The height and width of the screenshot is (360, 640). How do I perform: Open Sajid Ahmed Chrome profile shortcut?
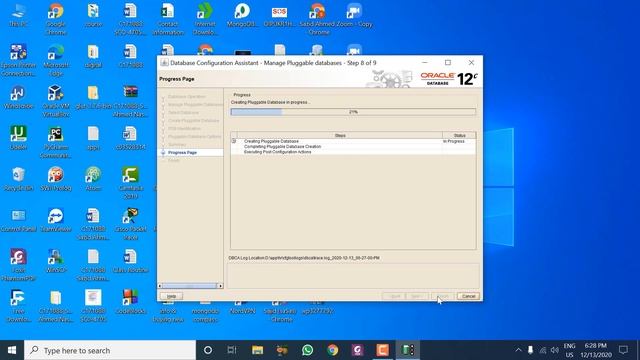point(317,19)
